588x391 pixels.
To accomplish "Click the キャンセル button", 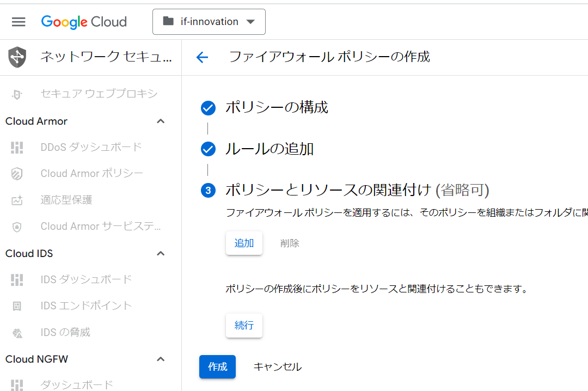I will [x=277, y=367].
